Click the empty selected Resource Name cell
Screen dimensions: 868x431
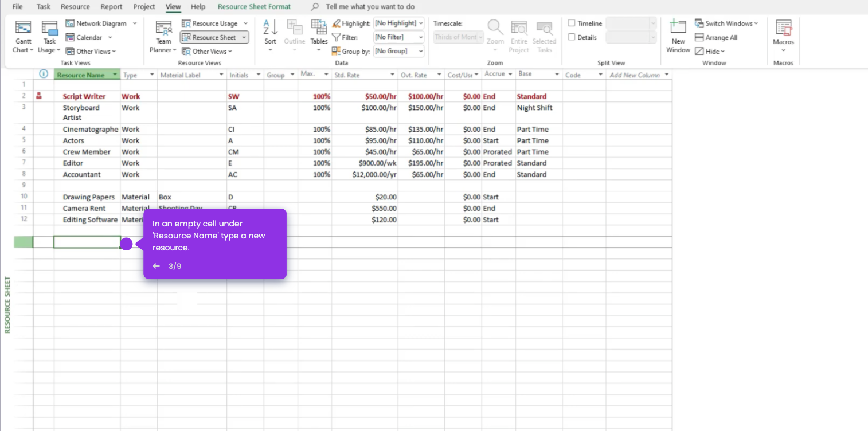[87, 242]
